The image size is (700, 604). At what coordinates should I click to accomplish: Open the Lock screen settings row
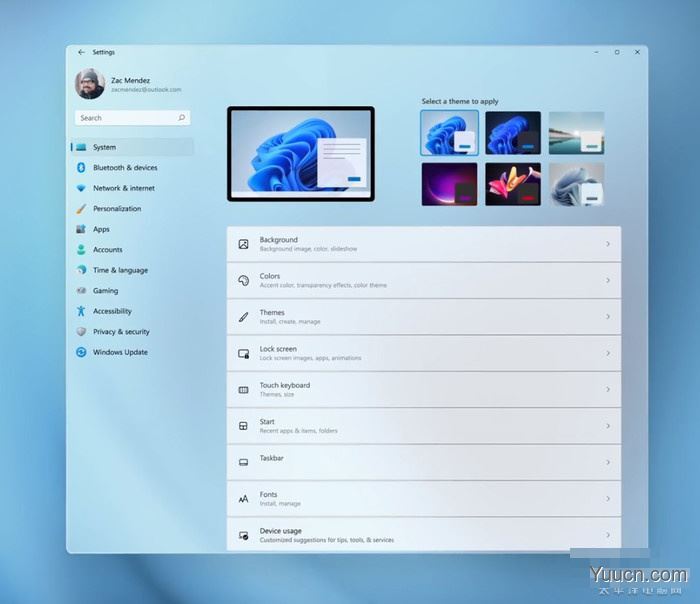click(x=424, y=353)
